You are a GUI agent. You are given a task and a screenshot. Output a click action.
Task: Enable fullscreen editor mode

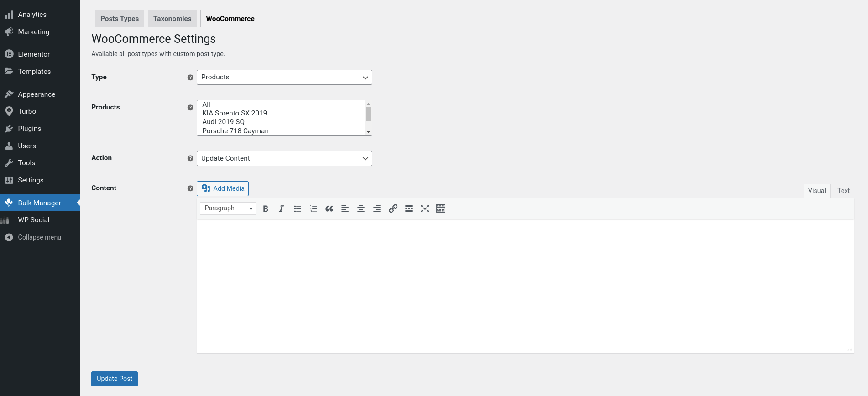[x=425, y=208]
